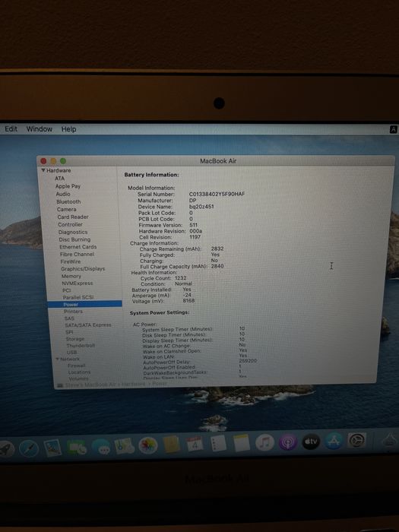
Task: Click the highlighted Power item
Action: point(85,304)
